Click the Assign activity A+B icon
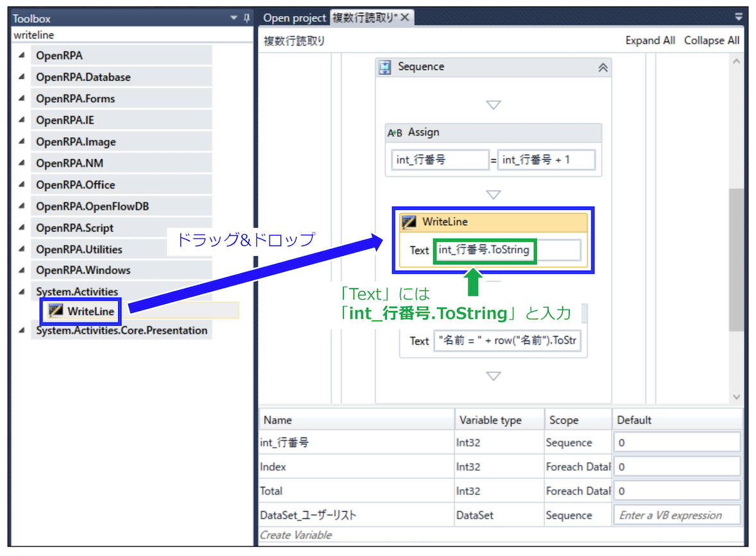 click(x=395, y=133)
